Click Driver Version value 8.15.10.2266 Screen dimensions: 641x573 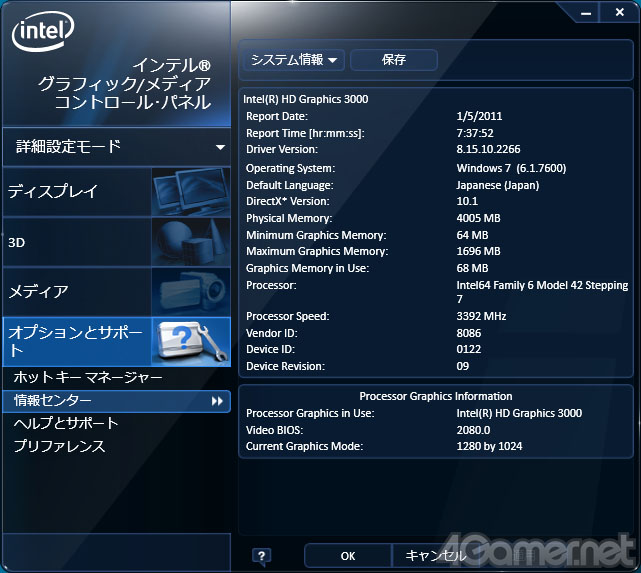(488, 149)
